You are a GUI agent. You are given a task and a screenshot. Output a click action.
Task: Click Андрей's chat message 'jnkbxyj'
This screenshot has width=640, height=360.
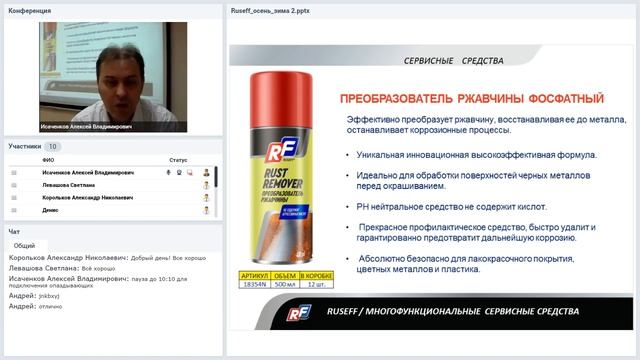tap(49, 296)
